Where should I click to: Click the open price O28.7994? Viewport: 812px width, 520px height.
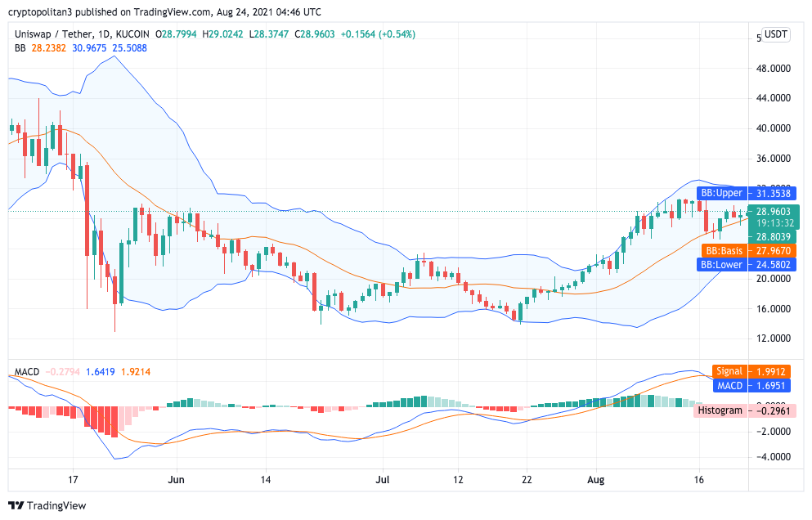pyautogui.click(x=176, y=34)
